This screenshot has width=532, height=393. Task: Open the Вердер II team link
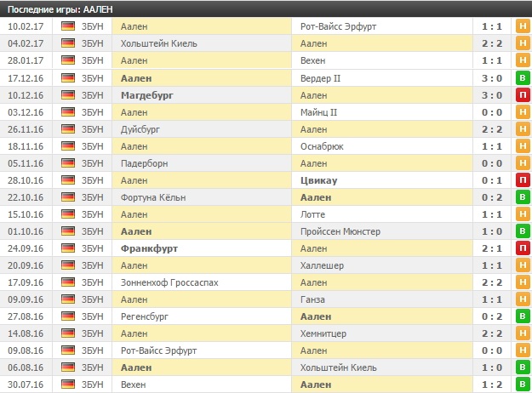pos(320,78)
